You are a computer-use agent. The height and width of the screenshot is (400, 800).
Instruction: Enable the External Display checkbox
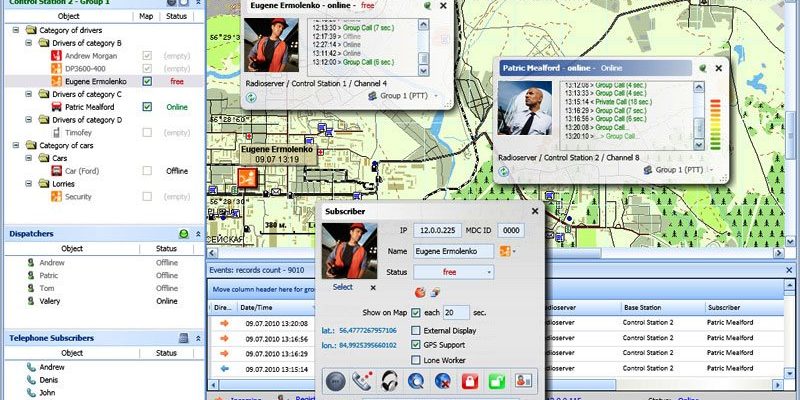(x=416, y=329)
